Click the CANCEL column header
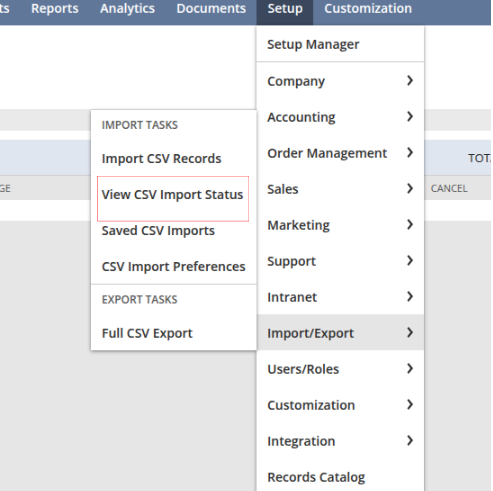493x491 pixels. pos(449,189)
